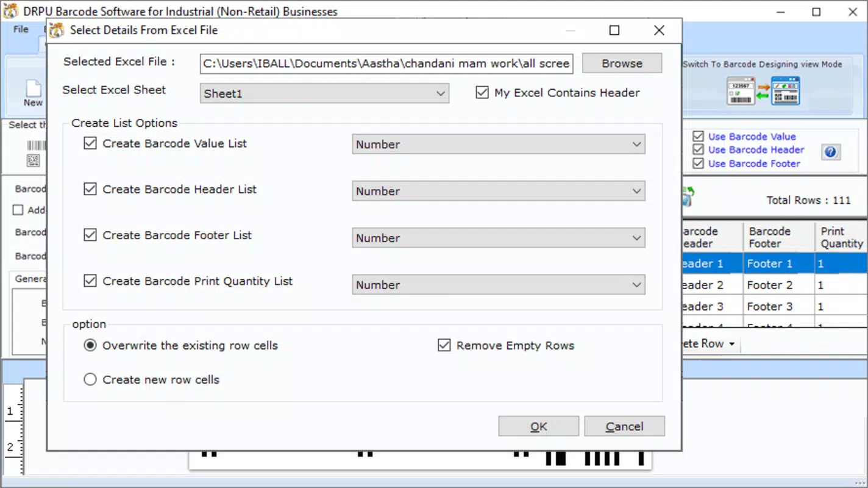The image size is (868, 488).
Task: Close the Select Details From Excel File dialog
Action: point(659,30)
